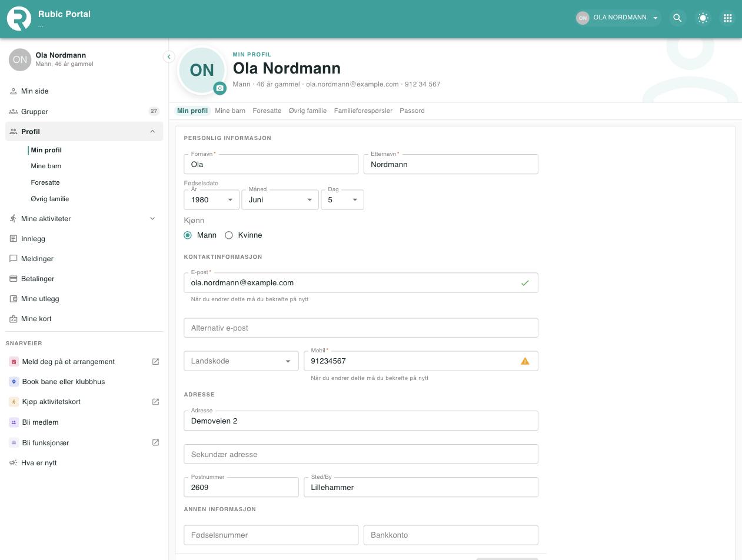Click the Mine kort badge icon
742x560 pixels.
pyautogui.click(x=14, y=319)
